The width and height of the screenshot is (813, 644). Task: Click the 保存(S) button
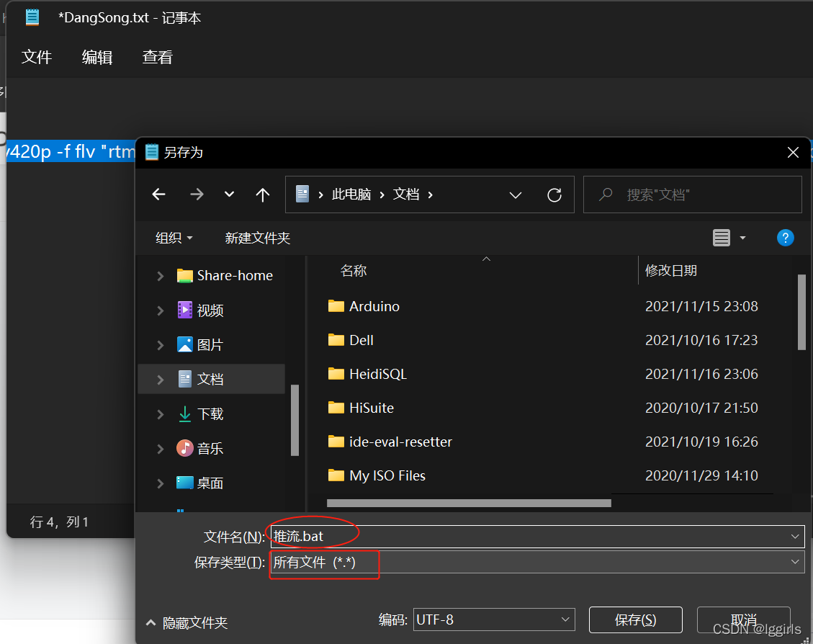click(x=635, y=620)
